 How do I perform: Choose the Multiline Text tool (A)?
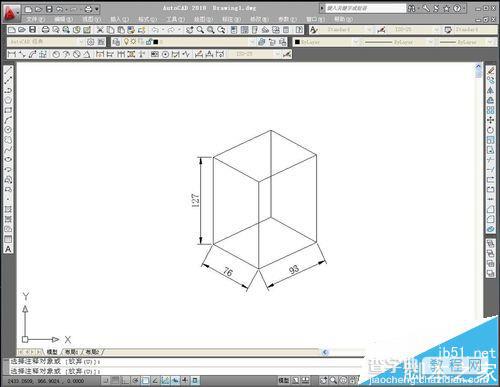coord(8,249)
